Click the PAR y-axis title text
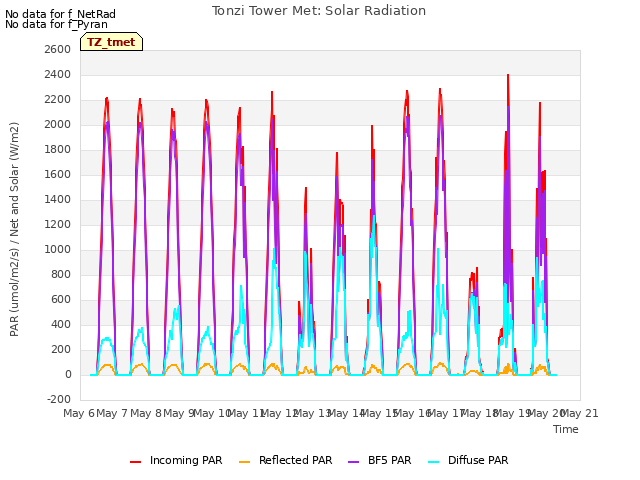This screenshot has height=480, width=640. pyautogui.click(x=14, y=229)
